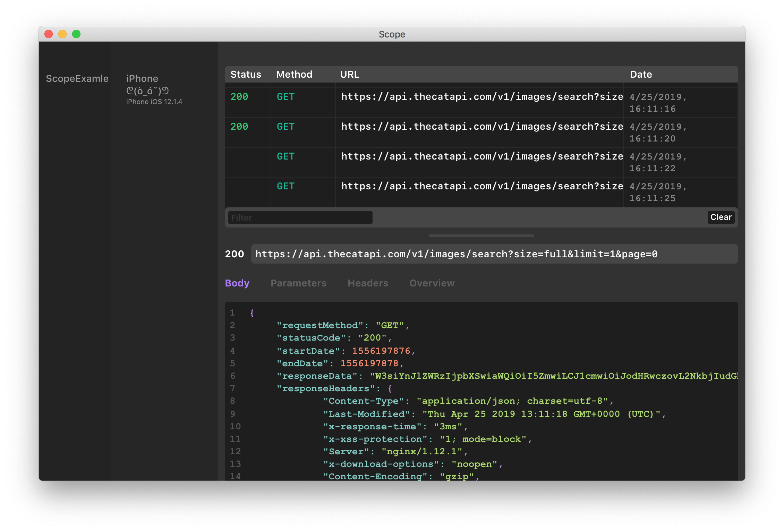Viewport: 784px width, 532px height.
Task: Sort requests by Status column header
Action: (246, 74)
